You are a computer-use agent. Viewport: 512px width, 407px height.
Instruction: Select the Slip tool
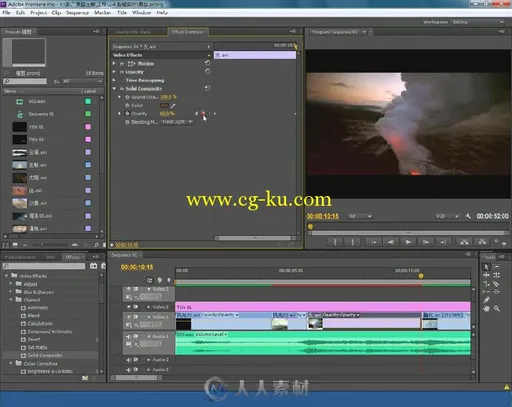click(486, 292)
